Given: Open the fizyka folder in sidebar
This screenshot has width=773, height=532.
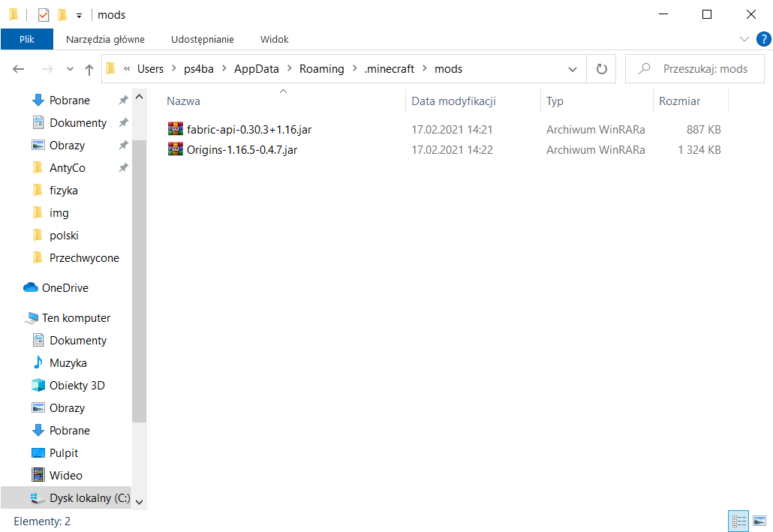Looking at the screenshot, I should 63,191.
